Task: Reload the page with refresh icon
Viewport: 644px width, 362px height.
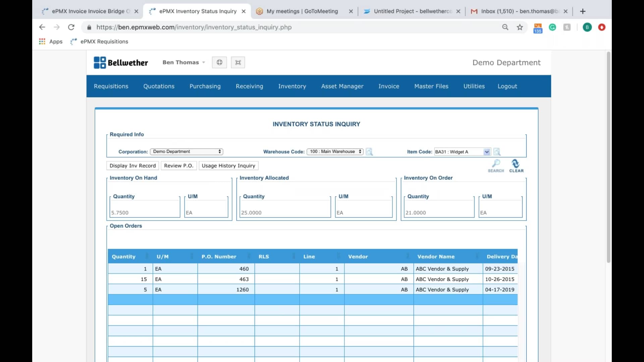Action: pos(71,27)
